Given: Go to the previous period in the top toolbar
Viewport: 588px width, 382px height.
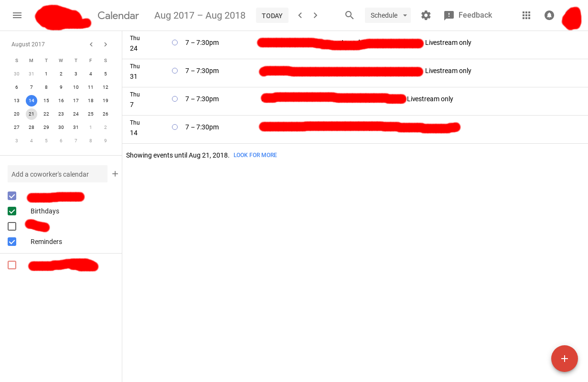Looking at the screenshot, I should (x=300, y=15).
